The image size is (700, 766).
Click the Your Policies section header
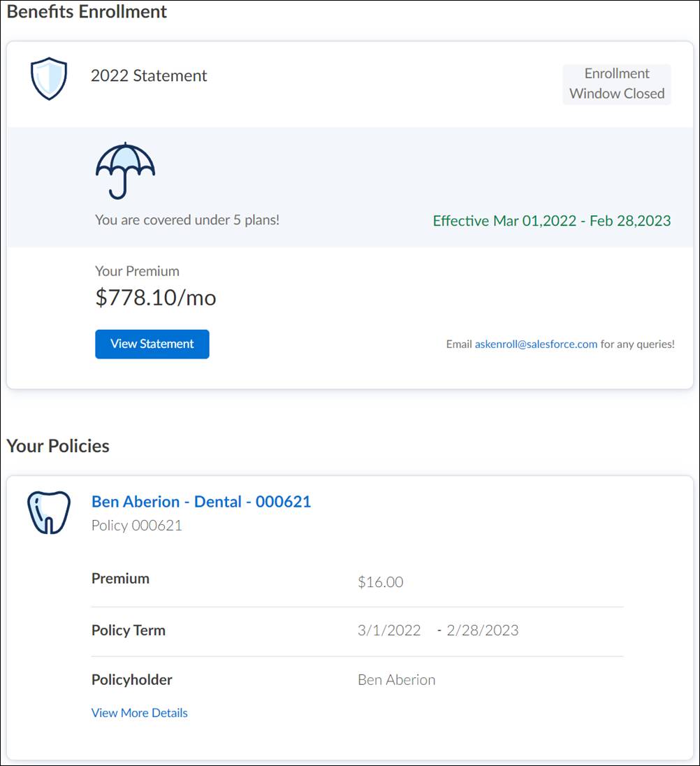57,446
